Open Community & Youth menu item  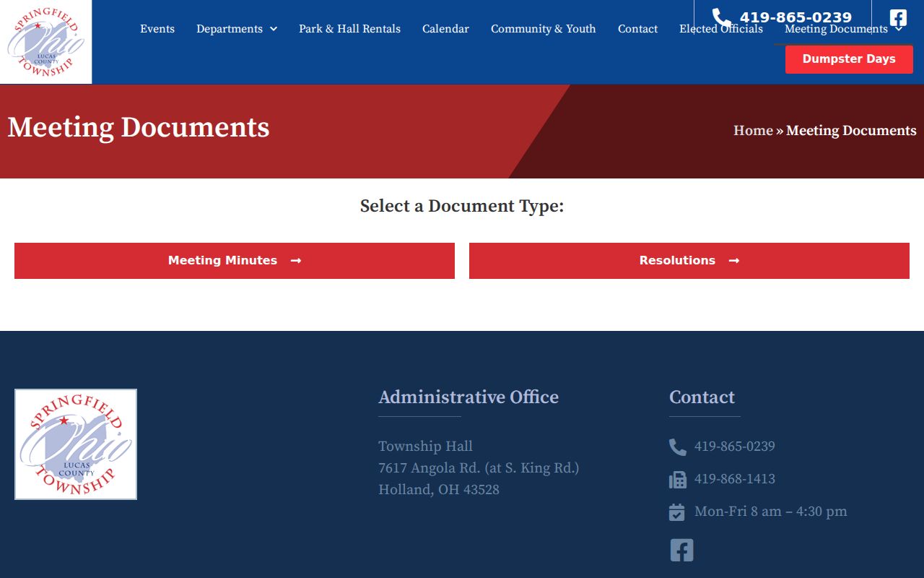coord(544,29)
